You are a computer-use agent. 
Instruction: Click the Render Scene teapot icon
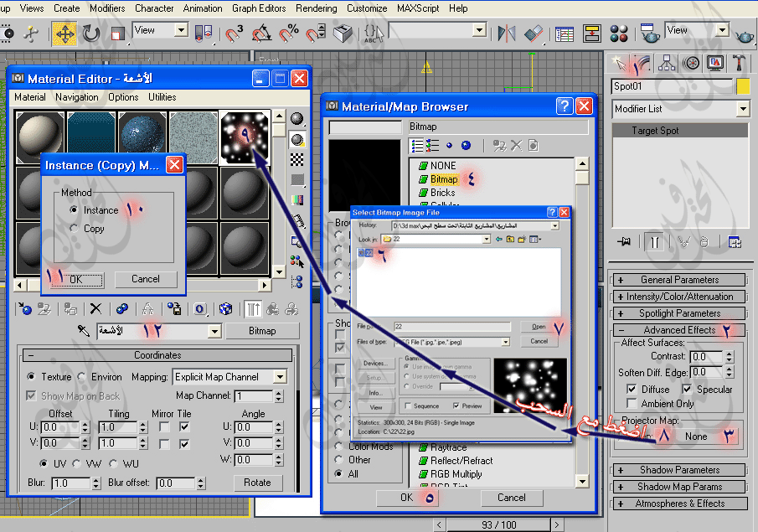point(649,33)
